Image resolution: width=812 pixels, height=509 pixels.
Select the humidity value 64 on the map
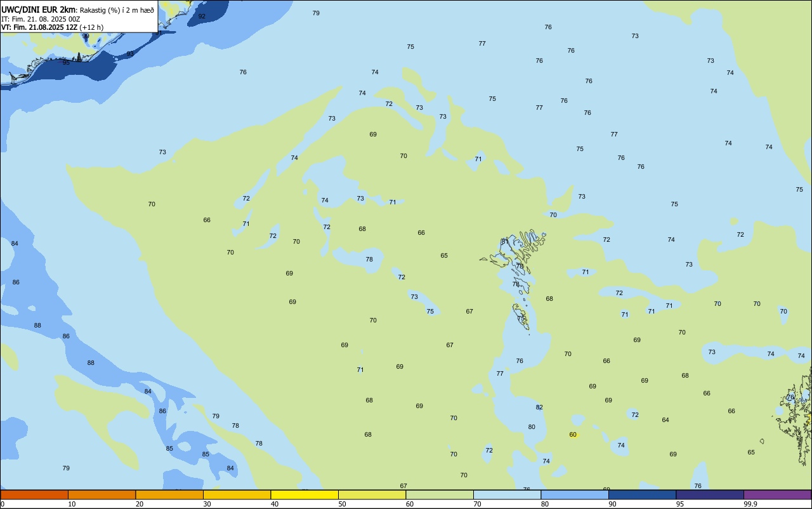pos(665,420)
